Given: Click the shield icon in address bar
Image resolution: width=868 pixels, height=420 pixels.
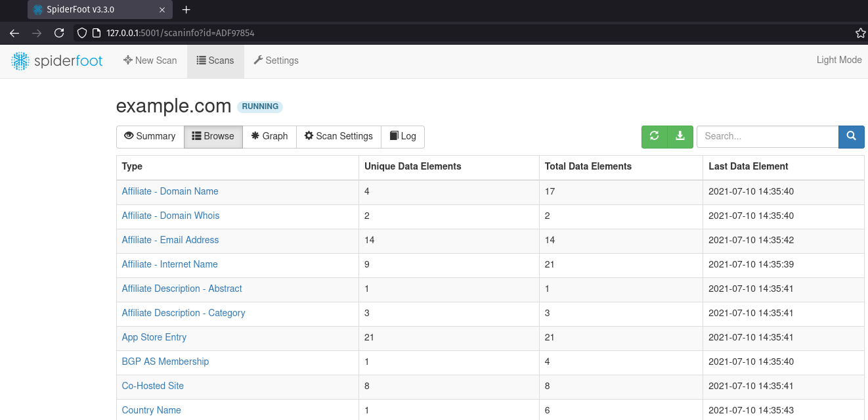Looking at the screenshot, I should click(x=81, y=33).
